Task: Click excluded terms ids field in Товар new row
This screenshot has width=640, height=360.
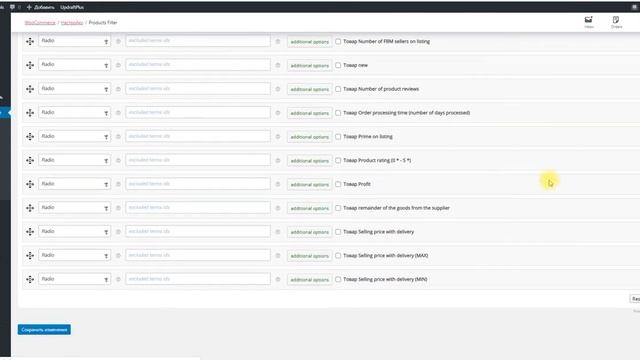Action: pos(198,64)
